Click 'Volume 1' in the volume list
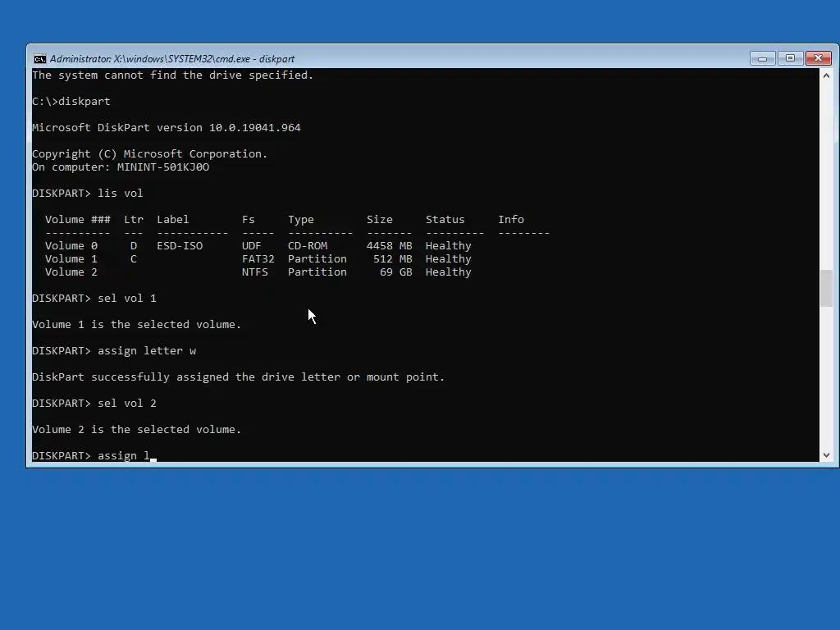The image size is (840, 630). click(x=71, y=258)
